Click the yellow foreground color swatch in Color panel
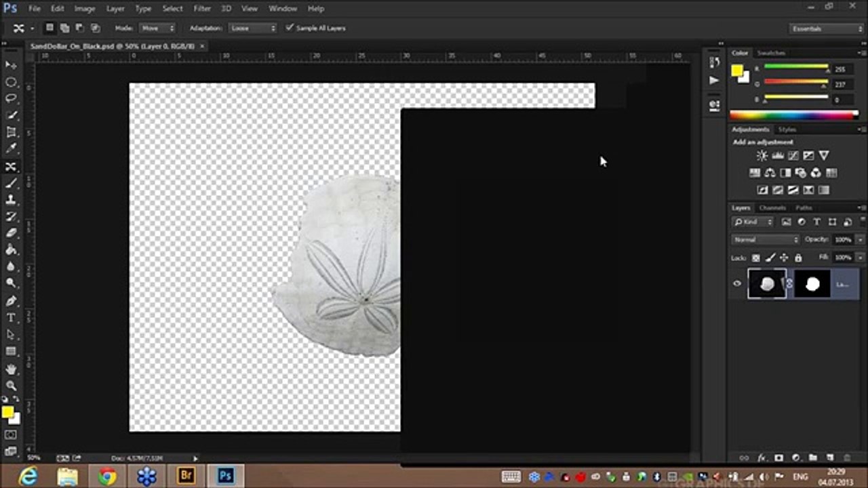Image resolution: width=868 pixels, height=488 pixels. pyautogui.click(x=736, y=70)
